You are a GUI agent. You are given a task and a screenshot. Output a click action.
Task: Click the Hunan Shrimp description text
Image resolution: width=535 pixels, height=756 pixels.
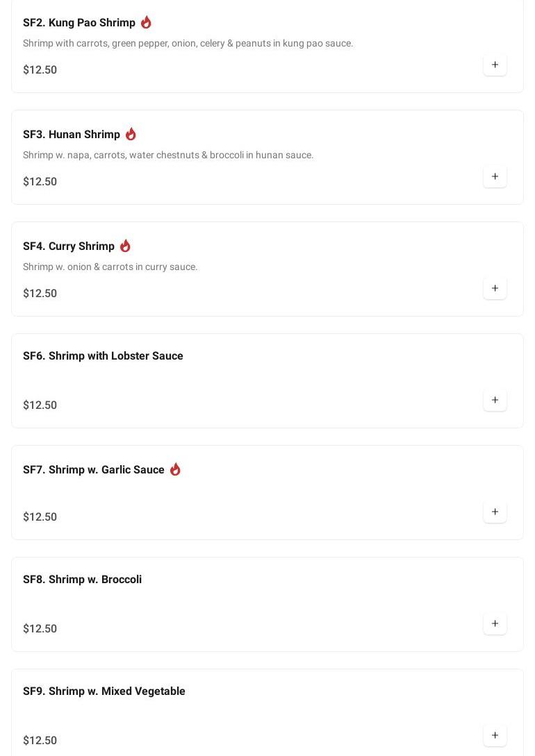[168, 155]
